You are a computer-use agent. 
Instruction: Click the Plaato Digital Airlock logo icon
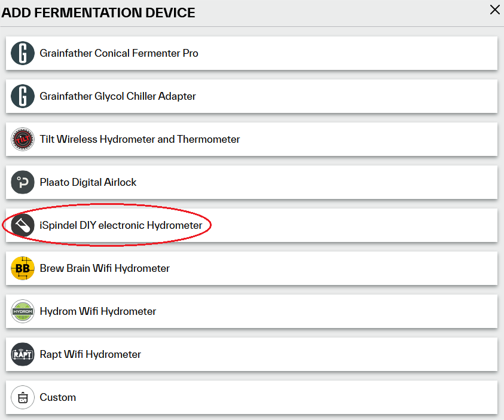pyautogui.click(x=23, y=182)
